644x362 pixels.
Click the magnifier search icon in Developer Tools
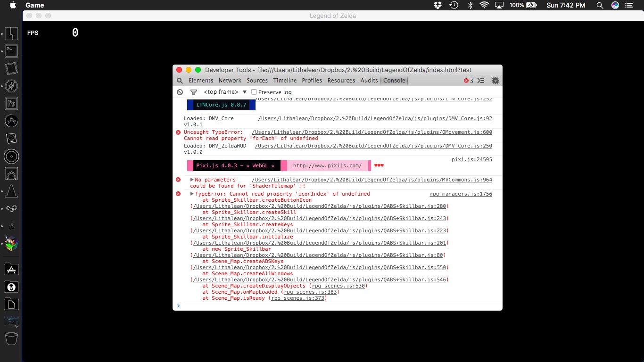tap(180, 81)
